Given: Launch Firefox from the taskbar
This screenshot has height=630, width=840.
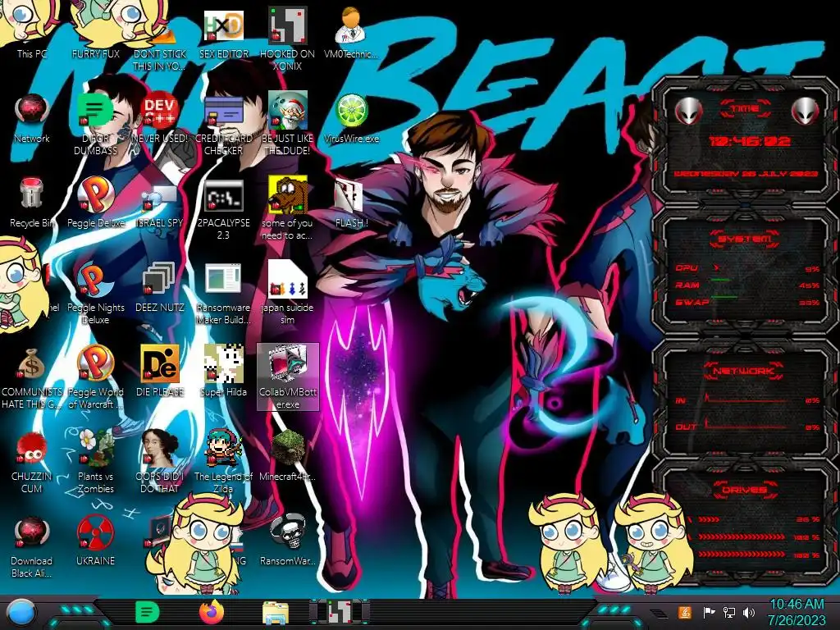Looking at the screenshot, I should [212, 612].
